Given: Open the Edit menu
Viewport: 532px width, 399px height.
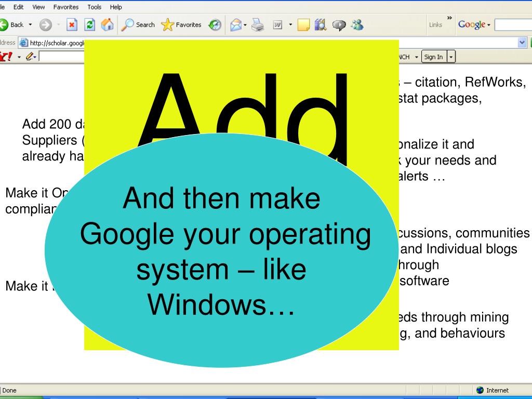Looking at the screenshot, I should [x=18, y=7].
